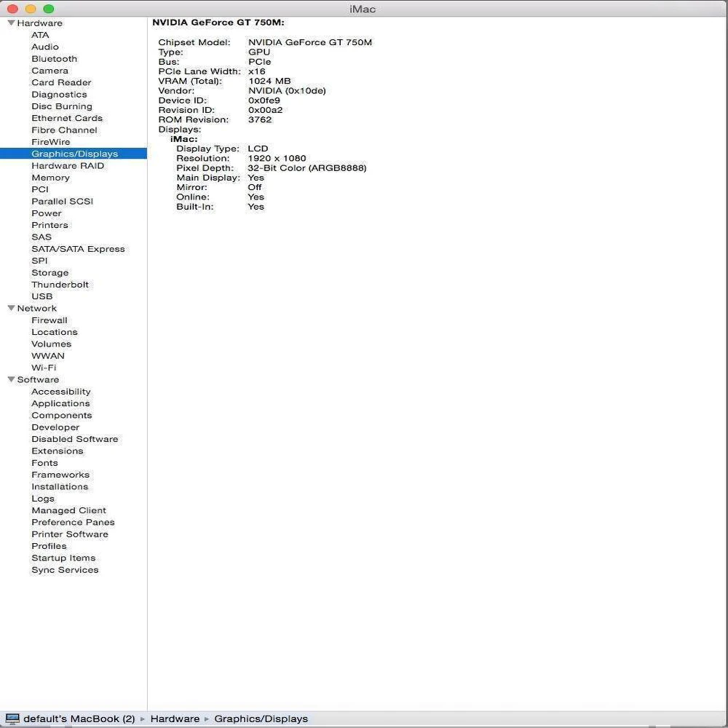
Task: Open WWAN entry
Action: tap(48, 356)
